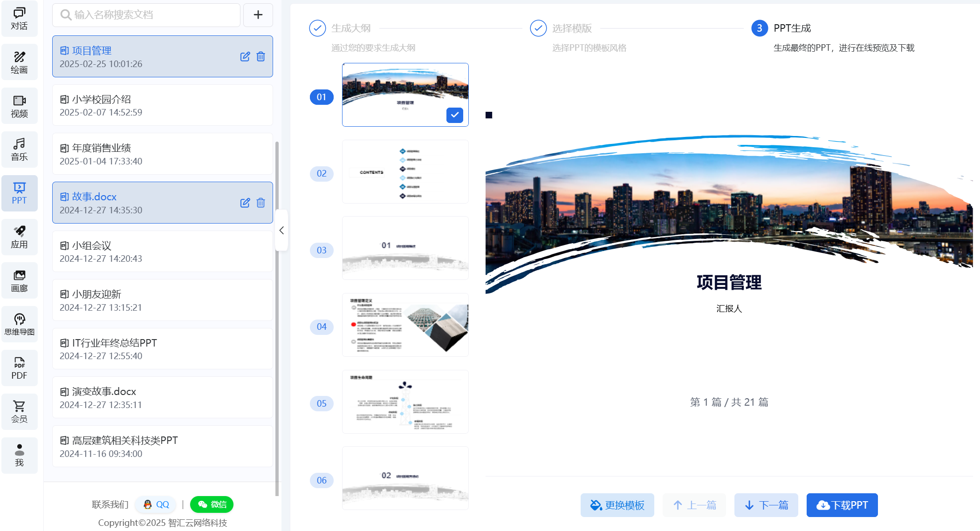
Task: Delete the 故事.docx document via trash icon
Action: coord(261,203)
